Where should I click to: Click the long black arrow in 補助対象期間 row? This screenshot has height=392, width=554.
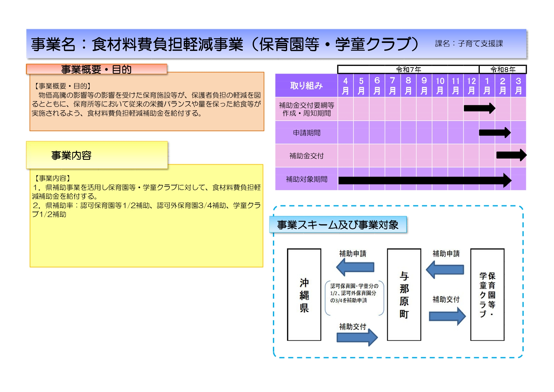tap(424, 180)
